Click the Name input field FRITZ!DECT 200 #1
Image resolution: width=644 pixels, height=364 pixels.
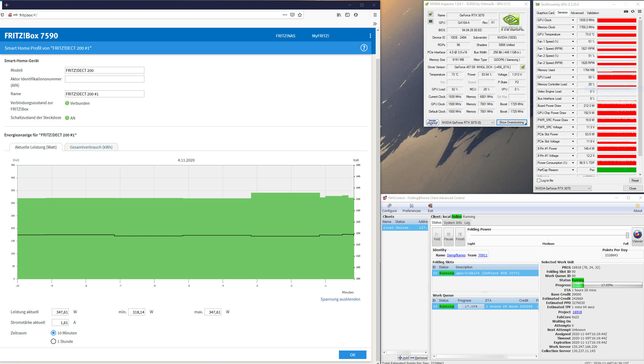pyautogui.click(x=105, y=94)
